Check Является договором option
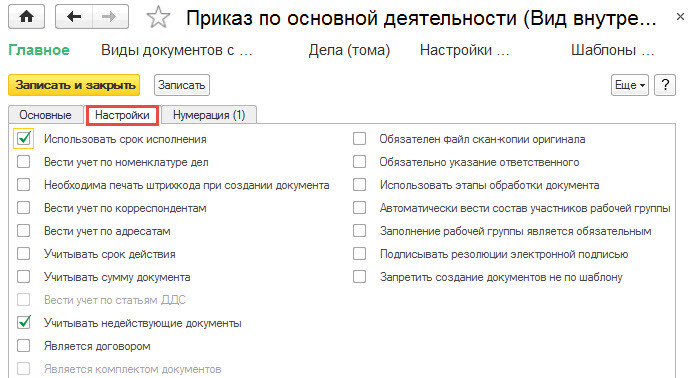The width and height of the screenshot is (689, 378). [24, 345]
